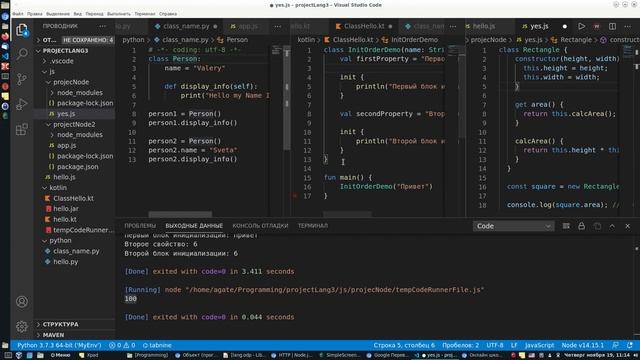Open the Extensions view
The image size is (640, 360).
point(22,129)
